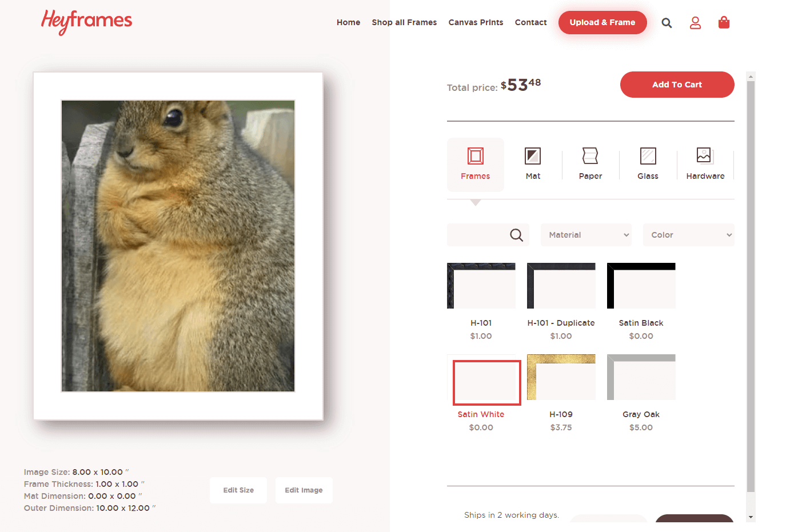Click the search magnifier icon in header
Screen dimensions: 786x532
[x=667, y=23]
